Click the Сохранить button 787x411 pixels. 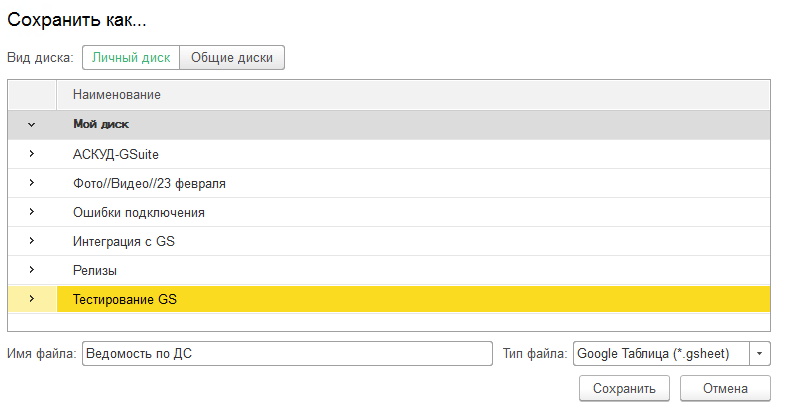[x=623, y=388]
